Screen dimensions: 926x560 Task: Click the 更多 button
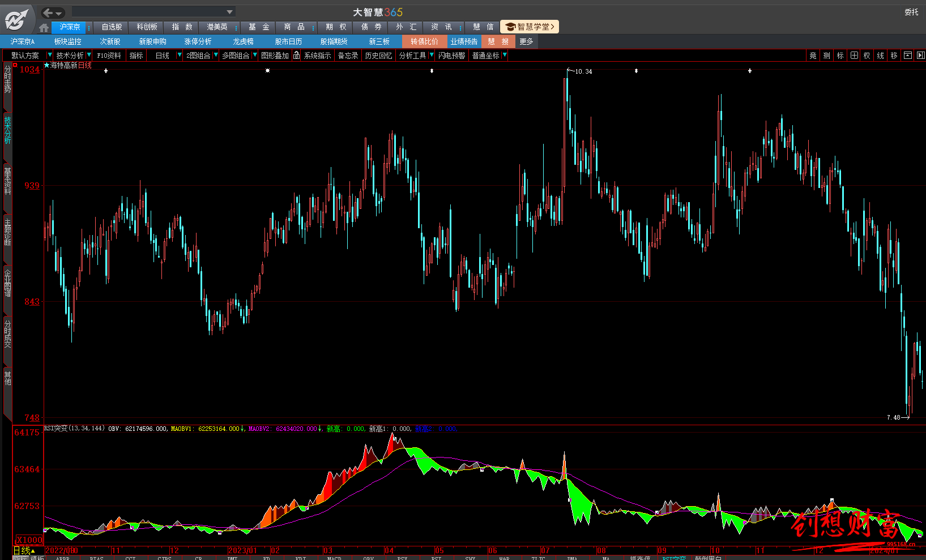[526, 41]
